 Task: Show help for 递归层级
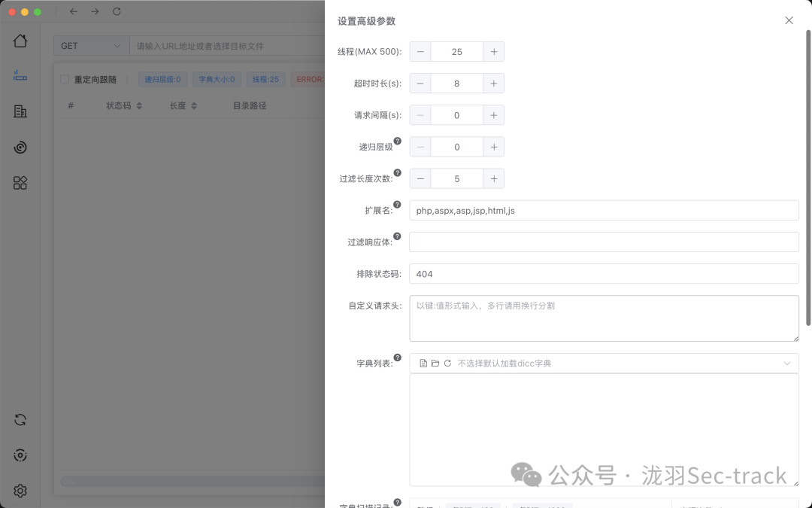[x=397, y=141]
